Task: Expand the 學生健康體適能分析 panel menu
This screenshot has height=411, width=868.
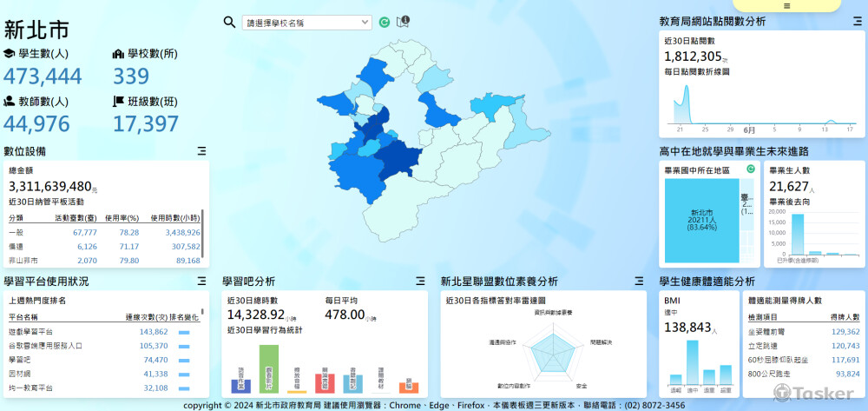Action: (x=858, y=282)
